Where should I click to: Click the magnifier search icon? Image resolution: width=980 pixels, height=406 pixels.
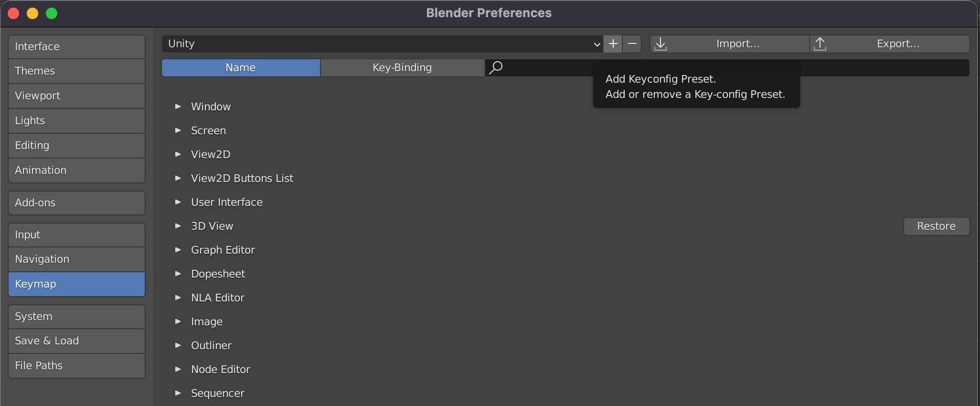point(496,67)
